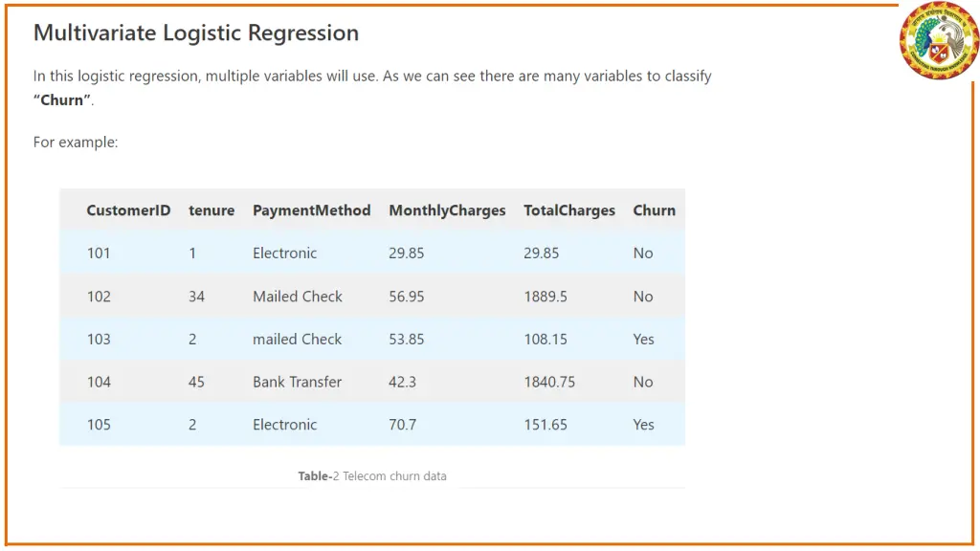Select the TotalCharges column header
The height and width of the screenshot is (551, 980).
(x=569, y=210)
